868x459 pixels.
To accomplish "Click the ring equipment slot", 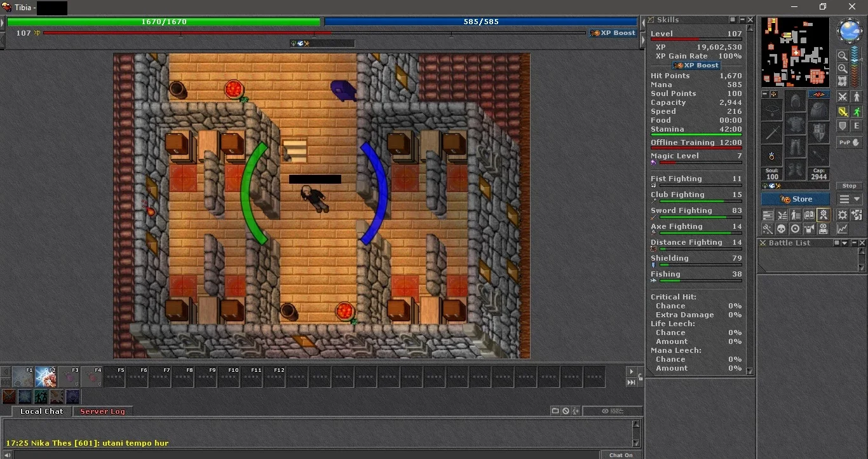I will tap(772, 156).
